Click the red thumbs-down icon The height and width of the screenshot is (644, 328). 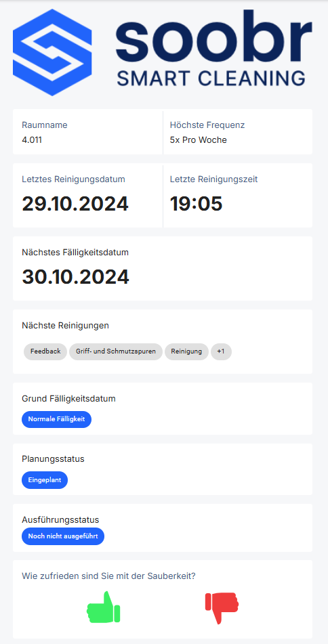[222, 608]
